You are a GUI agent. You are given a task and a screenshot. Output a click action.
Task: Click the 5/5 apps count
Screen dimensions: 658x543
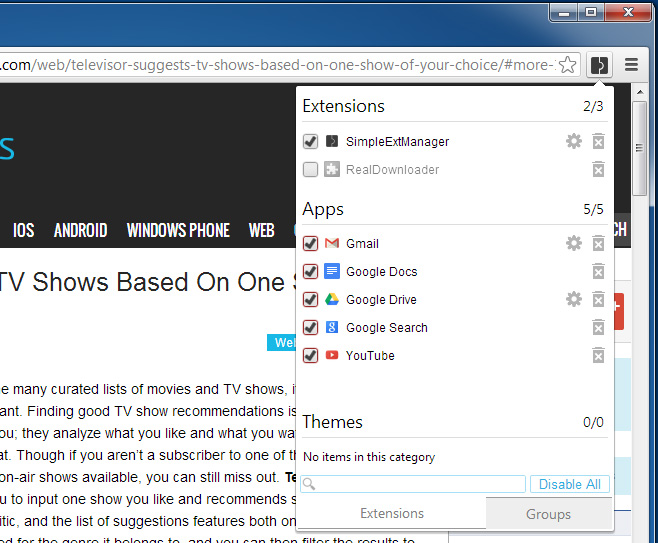593,209
